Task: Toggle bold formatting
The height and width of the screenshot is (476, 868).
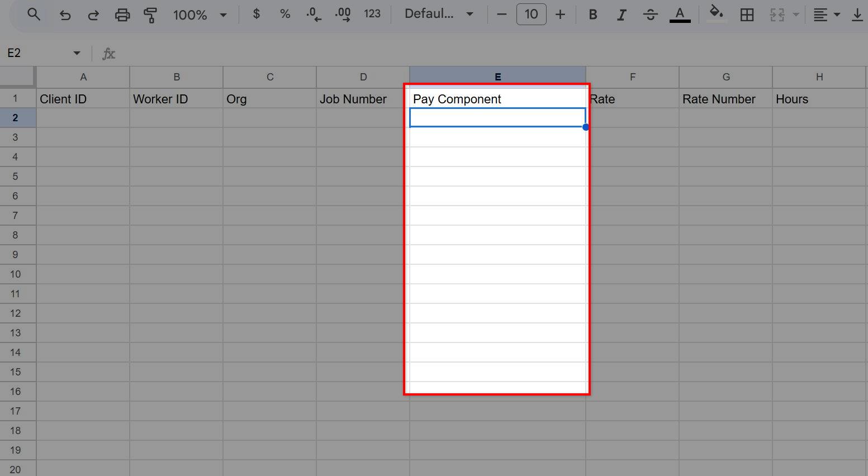Action: tap(593, 15)
